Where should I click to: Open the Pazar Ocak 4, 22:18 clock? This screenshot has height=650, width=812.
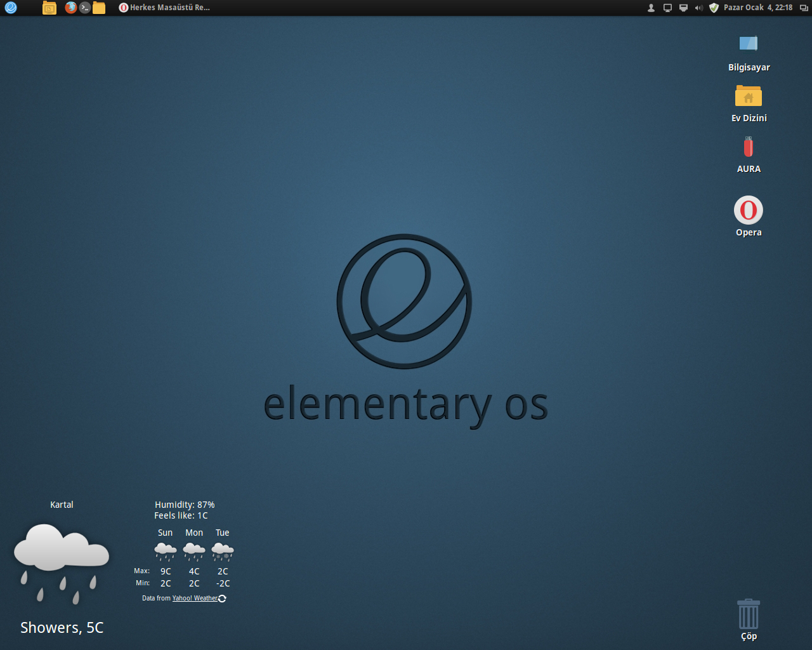(758, 8)
